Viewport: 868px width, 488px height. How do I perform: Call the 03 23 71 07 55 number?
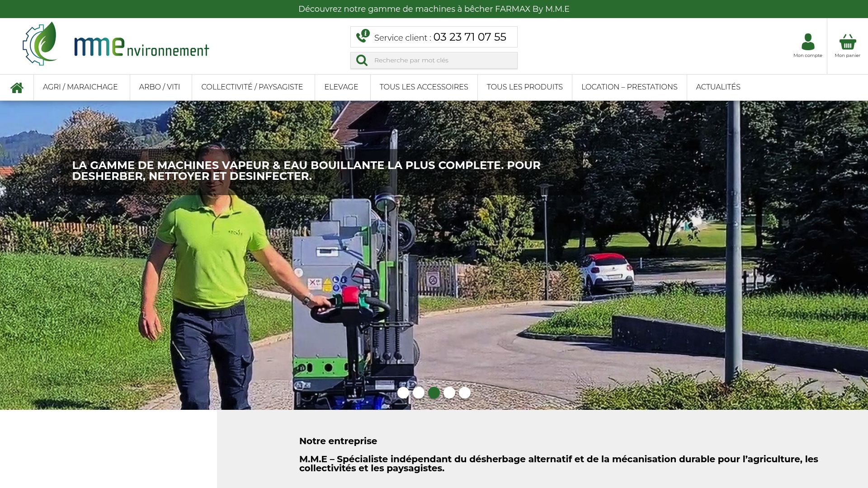[x=470, y=37]
